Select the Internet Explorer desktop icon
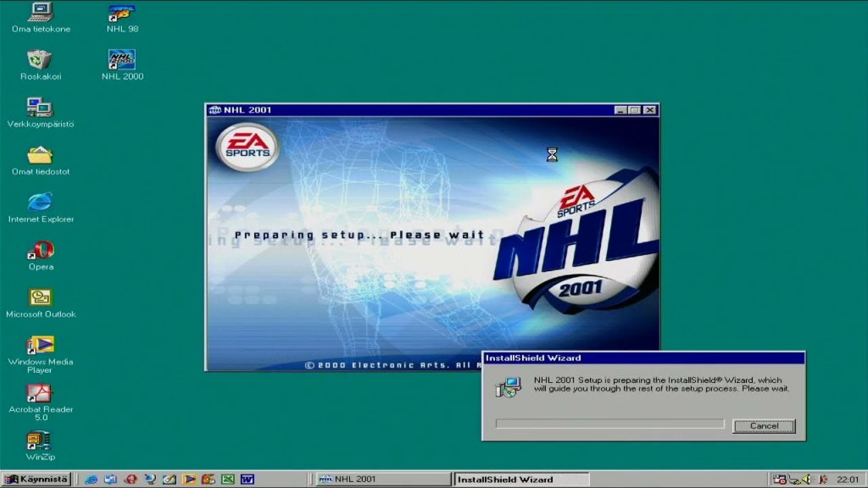This screenshot has height=488, width=868. 40,203
